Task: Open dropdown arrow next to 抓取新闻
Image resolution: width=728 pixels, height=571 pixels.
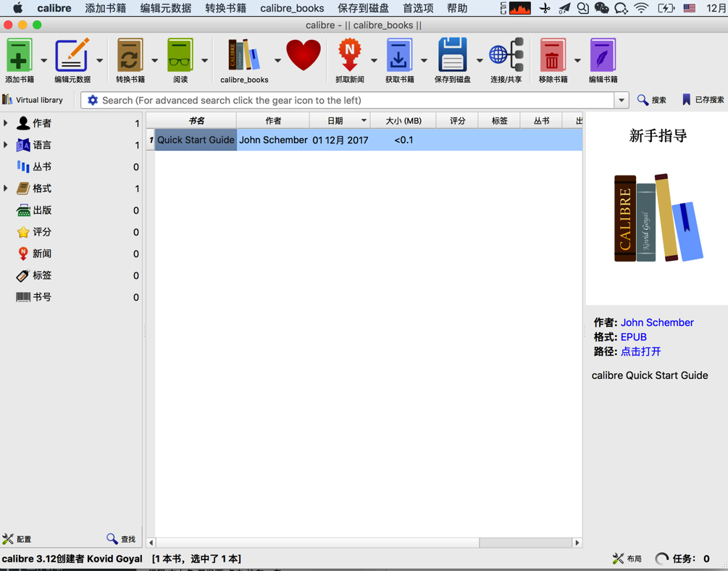Action: pyautogui.click(x=374, y=60)
